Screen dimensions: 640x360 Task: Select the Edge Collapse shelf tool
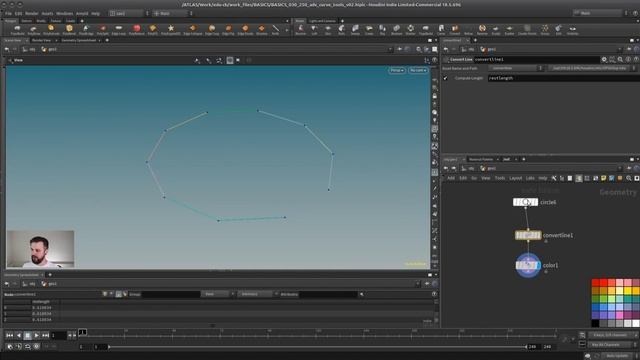tap(192, 29)
